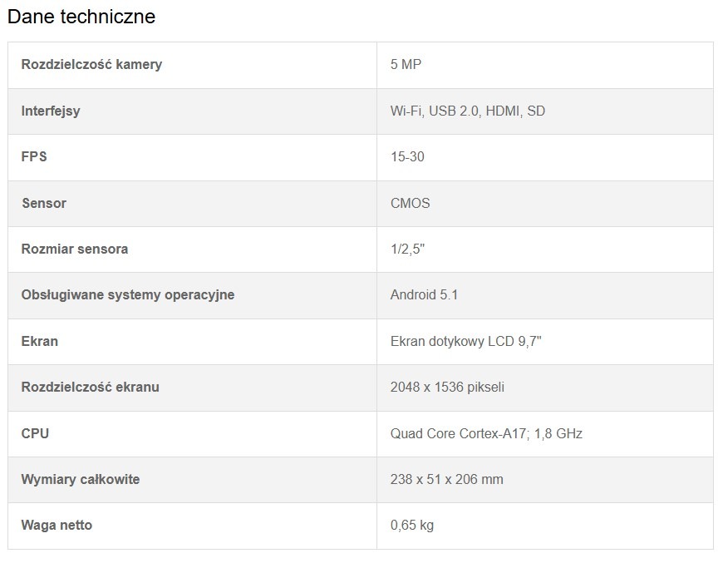Select the '238 x 51 x 206 mm' value
This screenshot has width=728, height=563.
click(x=446, y=479)
